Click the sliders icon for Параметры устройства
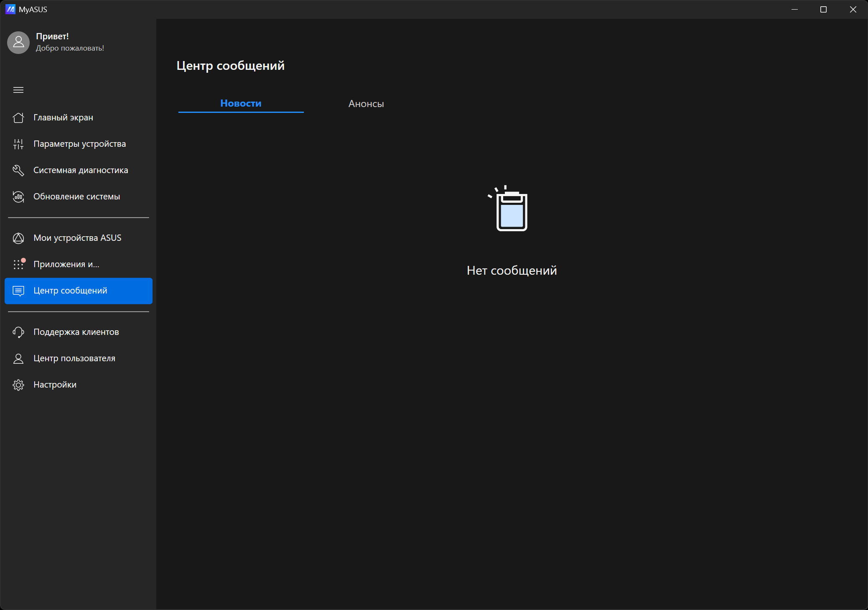 [x=18, y=144]
